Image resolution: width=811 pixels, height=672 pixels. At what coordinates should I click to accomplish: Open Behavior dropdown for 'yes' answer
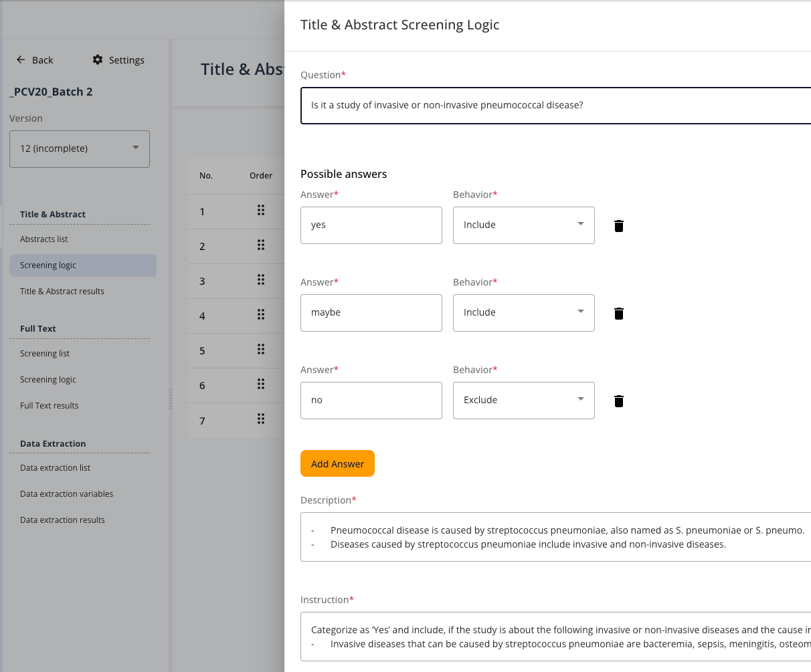[x=523, y=225]
